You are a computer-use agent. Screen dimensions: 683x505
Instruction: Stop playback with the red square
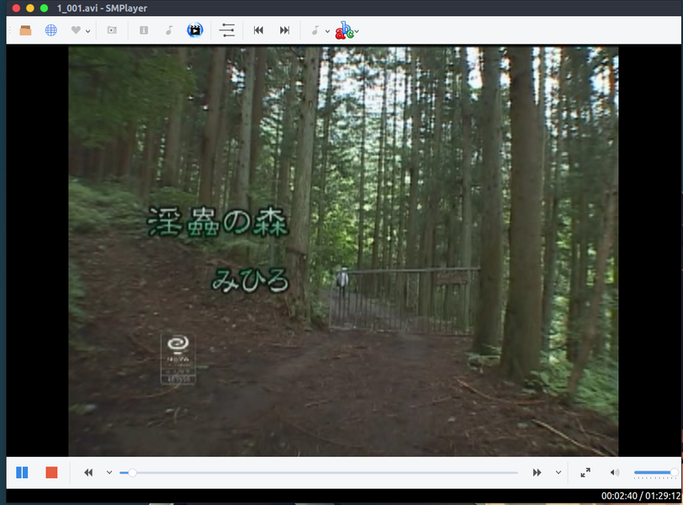[x=51, y=472]
